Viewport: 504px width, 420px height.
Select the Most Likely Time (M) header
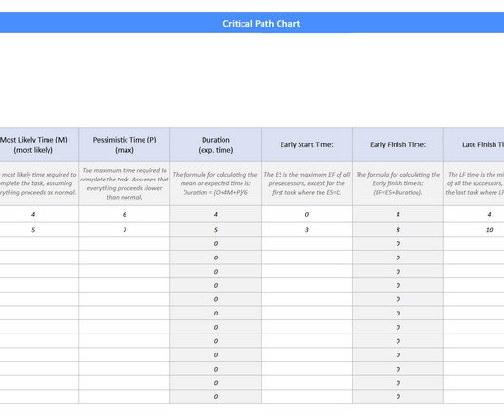tap(39, 144)
